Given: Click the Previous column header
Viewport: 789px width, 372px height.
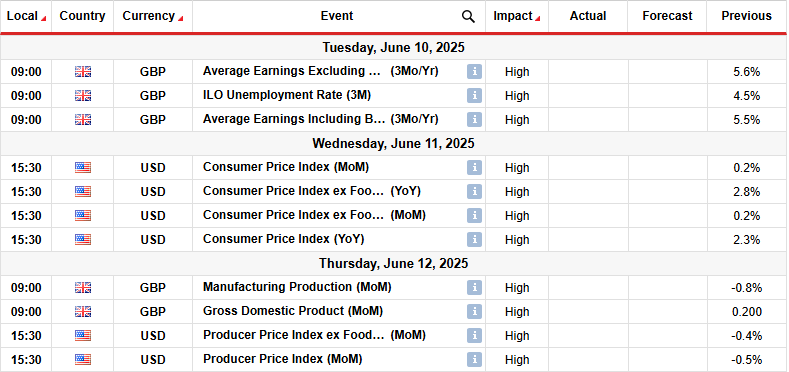Looking at the screenshot, I should coord(747,16).
